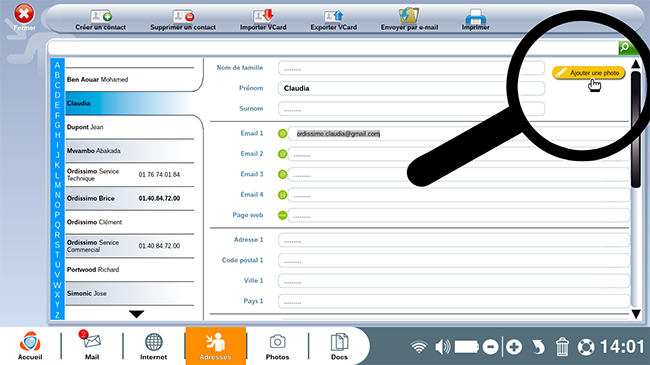Viewport: 650px width, 365px height.
Task: Open Photos application
Action: [277, 346]
